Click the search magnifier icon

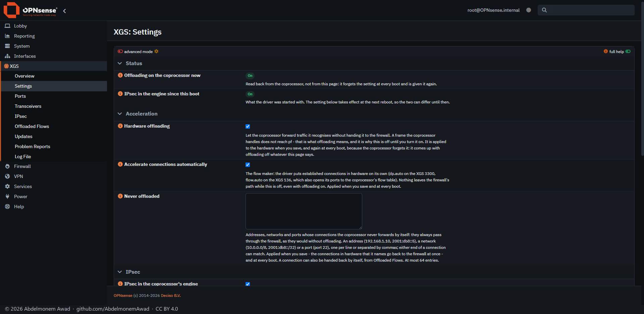[x=544, y=10]
